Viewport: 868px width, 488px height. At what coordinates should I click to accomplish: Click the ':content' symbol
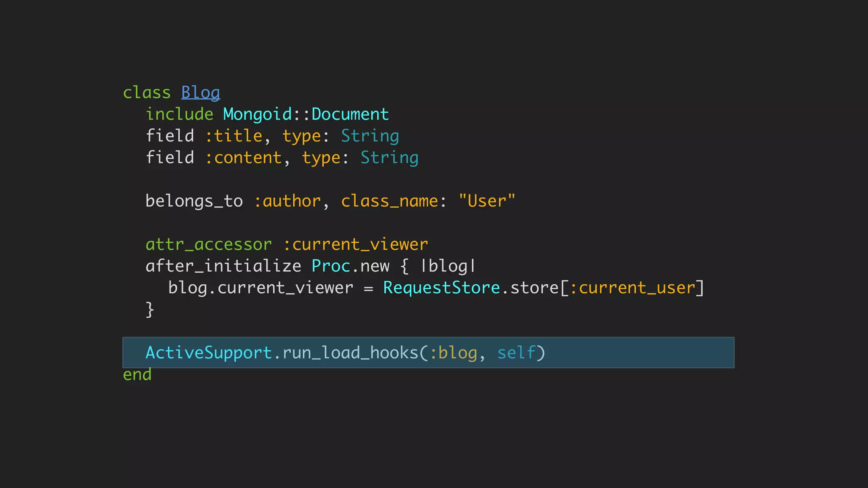[x=243, y=158]
